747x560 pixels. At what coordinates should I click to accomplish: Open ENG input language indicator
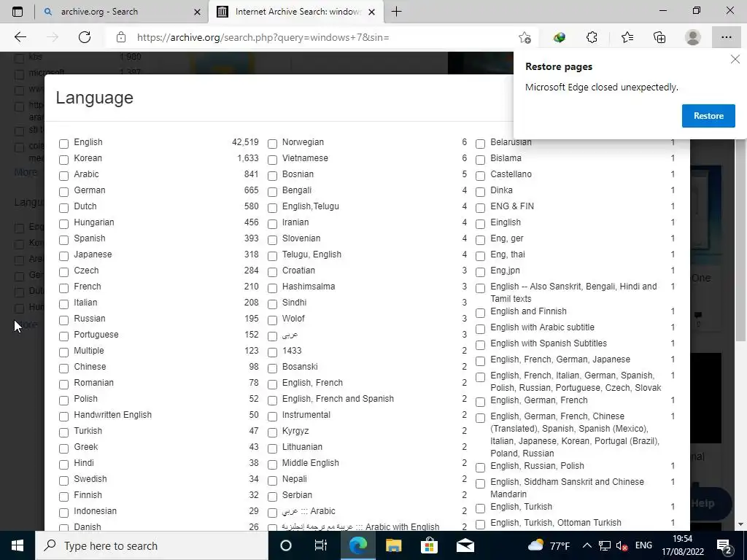pyautogui.click(x=643, y=545)
